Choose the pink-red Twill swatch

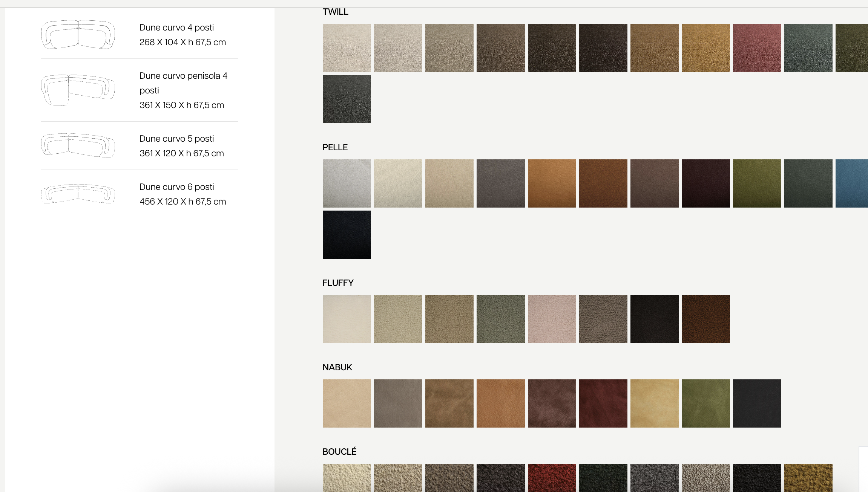(757, 48)
